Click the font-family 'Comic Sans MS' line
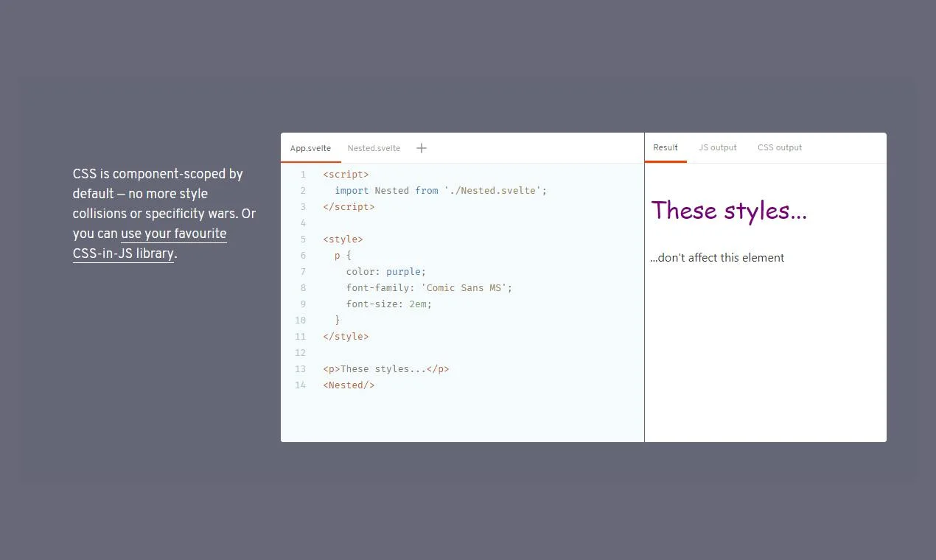 [429, 288]
